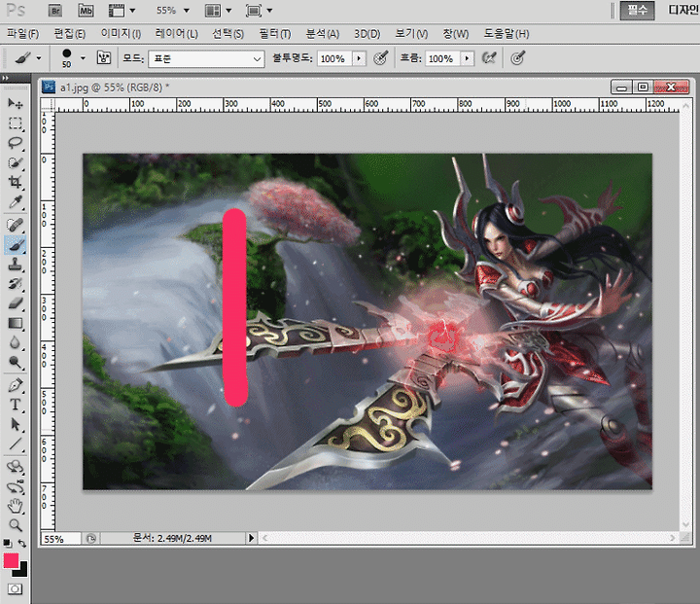Swap foreground and background colors
This screenshot has width=700, height=604.
[x=21, y=544]
